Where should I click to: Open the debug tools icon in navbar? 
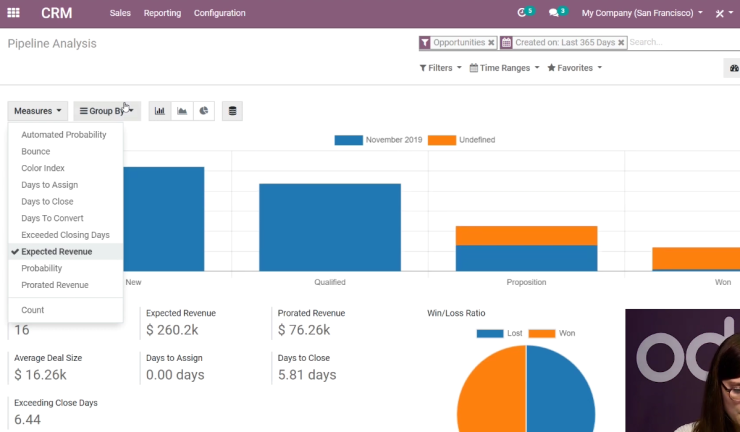point(720,13)
